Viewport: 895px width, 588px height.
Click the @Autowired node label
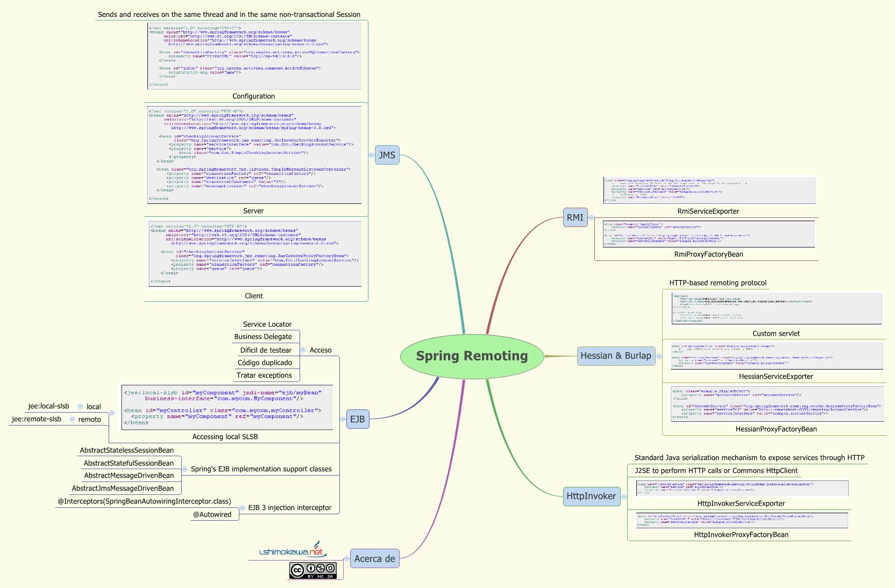214,514
